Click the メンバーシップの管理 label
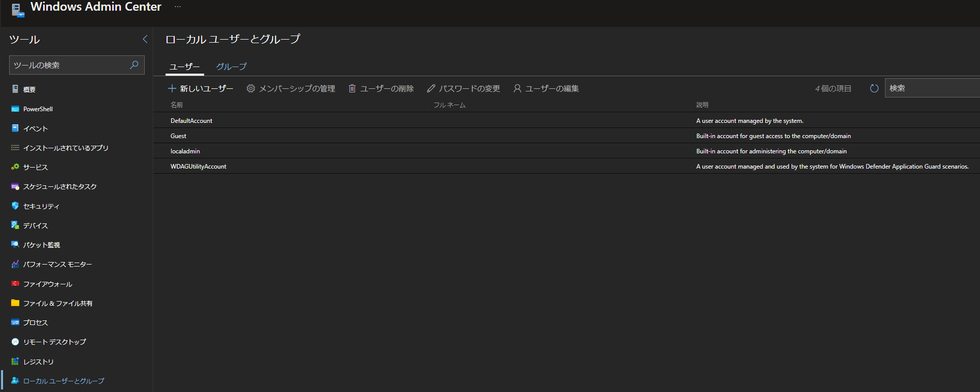Screen dimensions: 980x392 (x=297, y=88)
